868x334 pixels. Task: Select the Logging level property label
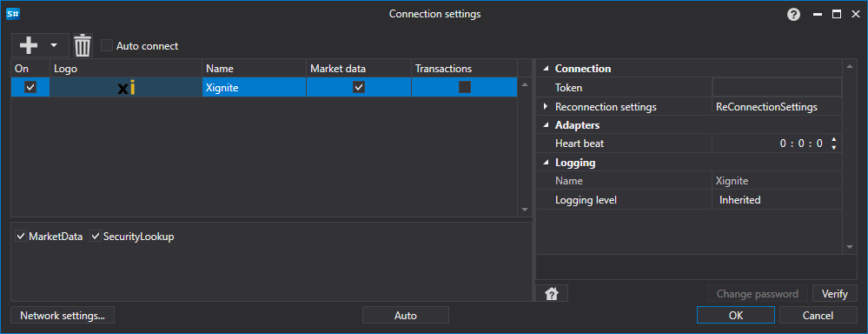586,200
